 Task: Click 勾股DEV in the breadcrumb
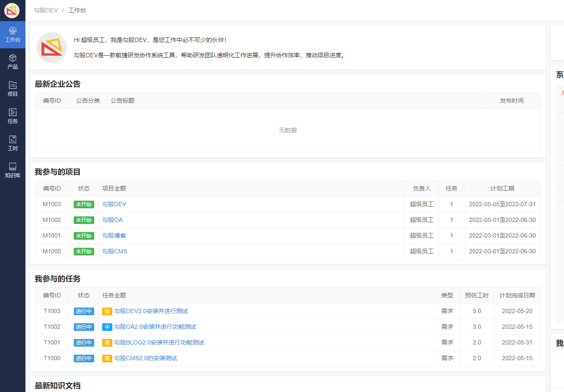46,10
